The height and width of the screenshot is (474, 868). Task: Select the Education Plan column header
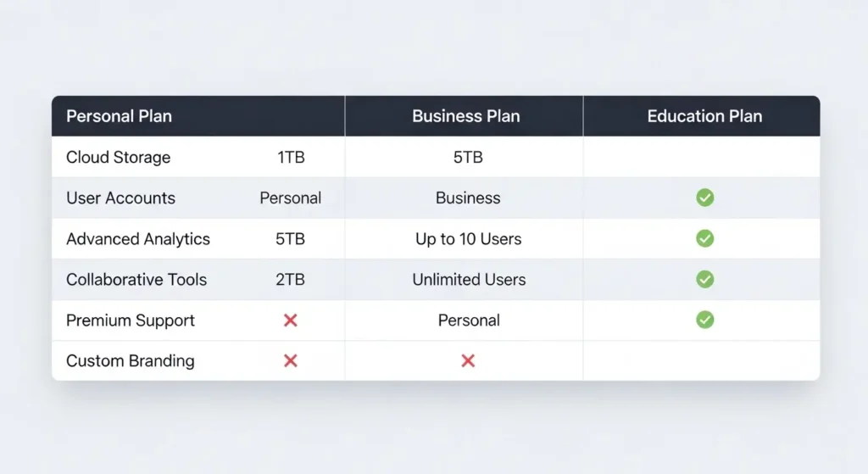tap(704, 116)
